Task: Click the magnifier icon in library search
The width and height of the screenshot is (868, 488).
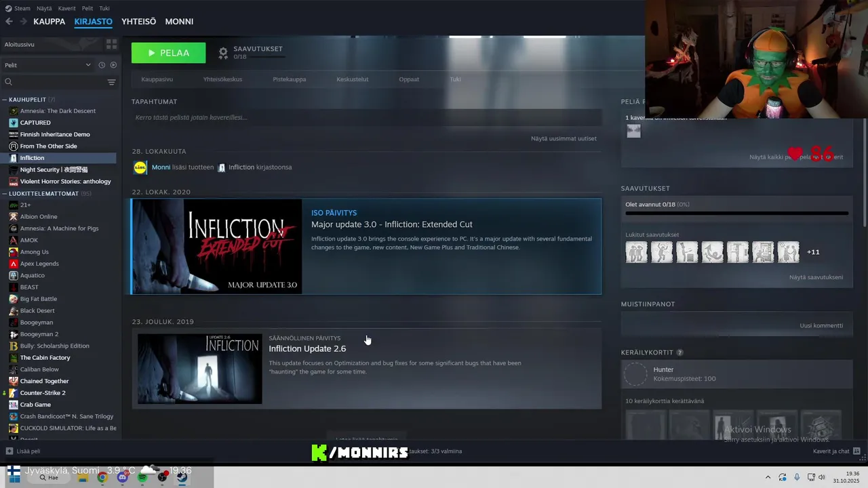Action: click(9, 82)
